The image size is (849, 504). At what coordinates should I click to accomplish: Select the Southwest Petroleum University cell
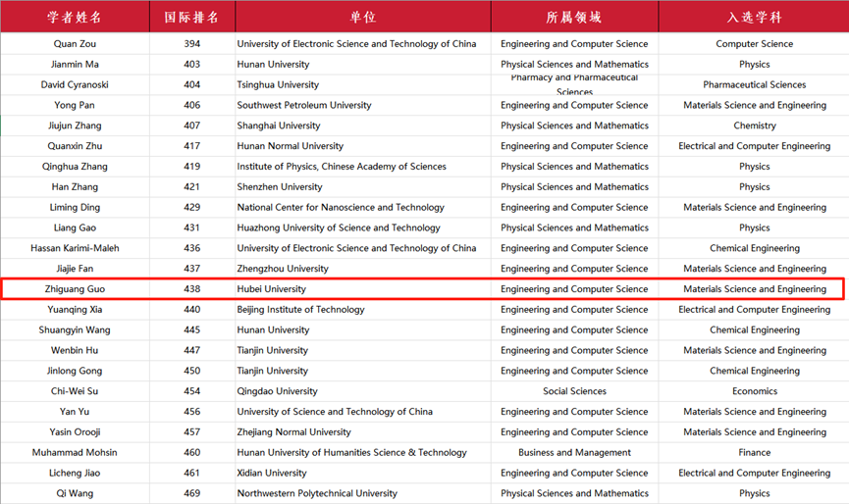(x=304, y=106)
